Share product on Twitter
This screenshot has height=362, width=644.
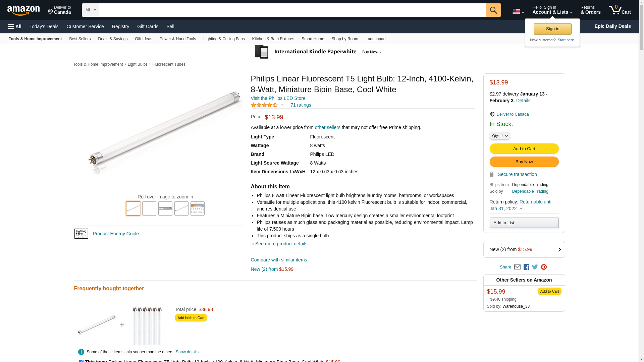click(535, 267)
